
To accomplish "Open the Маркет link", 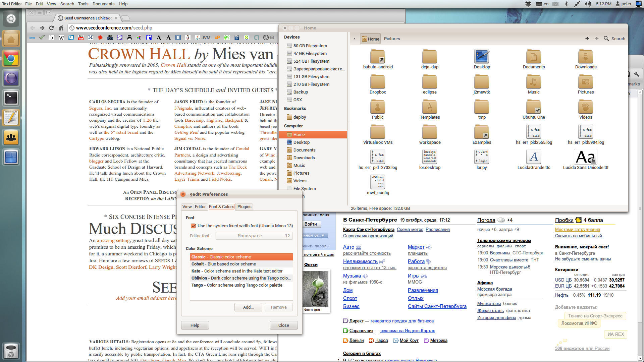I will coord(416,247).
